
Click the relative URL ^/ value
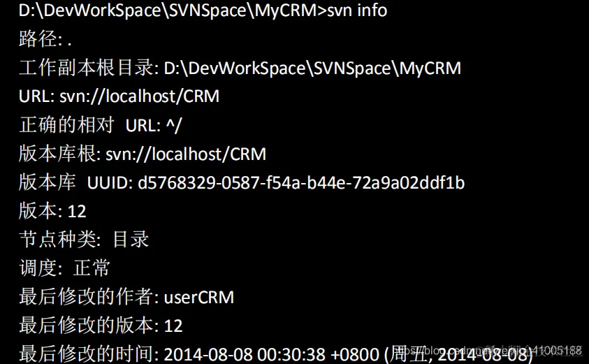click(x=173, y=126)
